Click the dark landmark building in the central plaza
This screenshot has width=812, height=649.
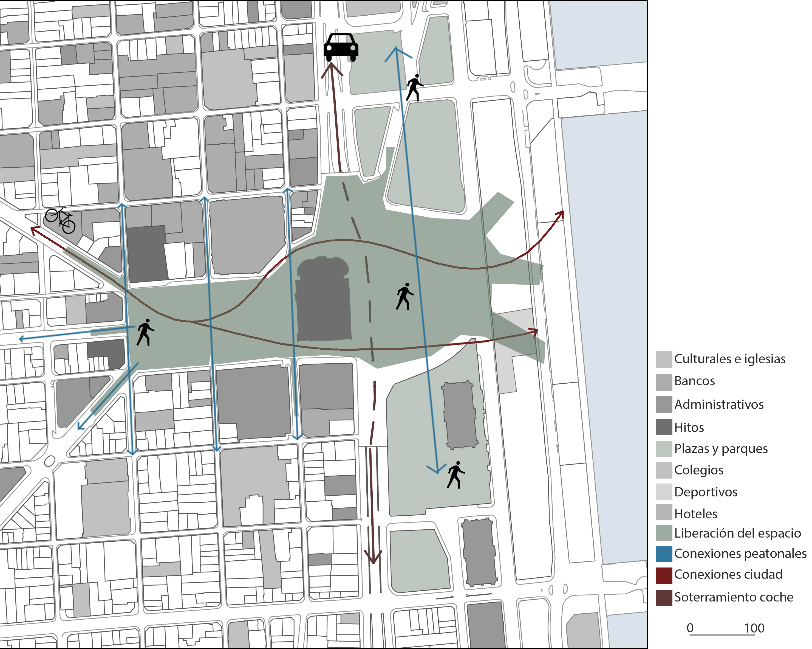(x=323, y=299)
